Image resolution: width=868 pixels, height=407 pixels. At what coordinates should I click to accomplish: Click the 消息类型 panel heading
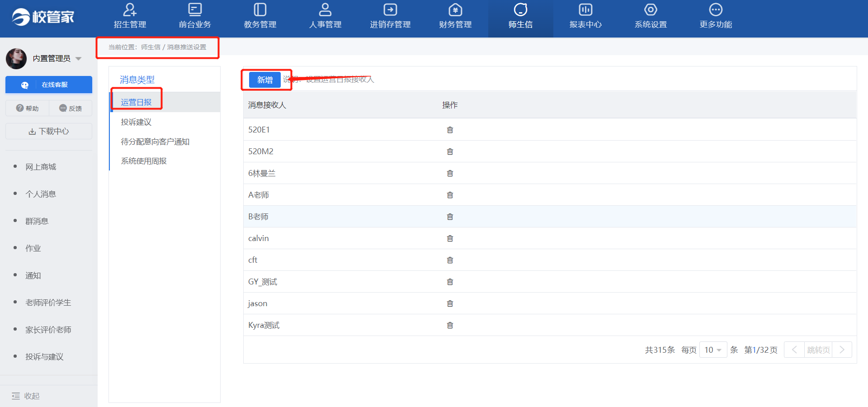tap(137, 80)
